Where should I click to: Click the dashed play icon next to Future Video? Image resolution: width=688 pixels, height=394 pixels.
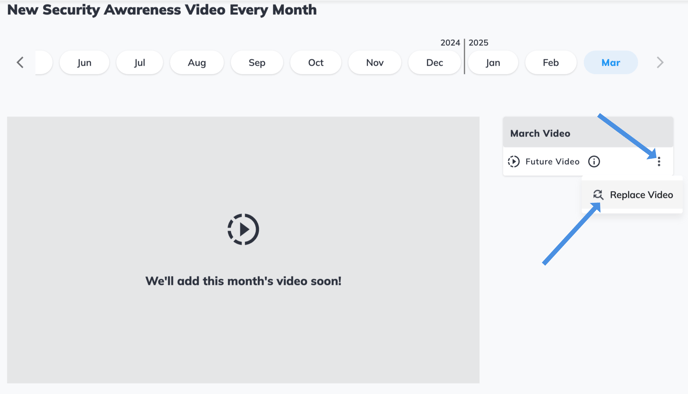click(513, 162)
